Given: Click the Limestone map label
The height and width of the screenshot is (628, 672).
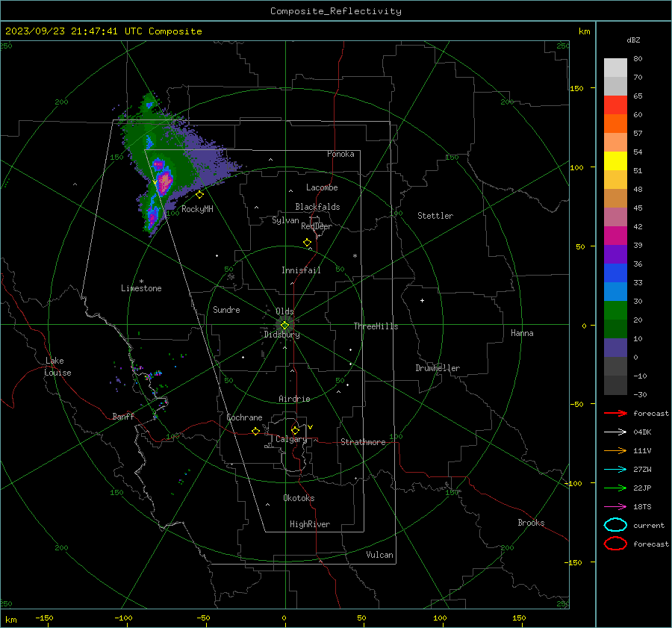Looking at the screenshot, I should click(x=141, y=288).
